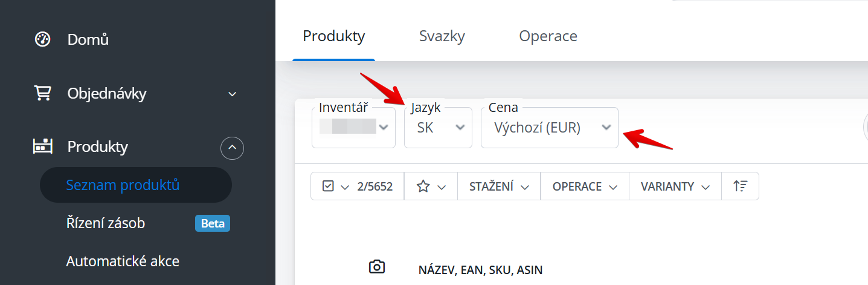Open the Inventář dropdown
The width and height of the screenshot is (868, 285).
[353, 128]
